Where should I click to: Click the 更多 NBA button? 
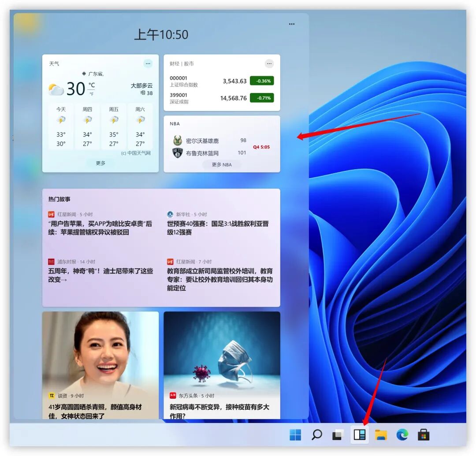[222, 164]
